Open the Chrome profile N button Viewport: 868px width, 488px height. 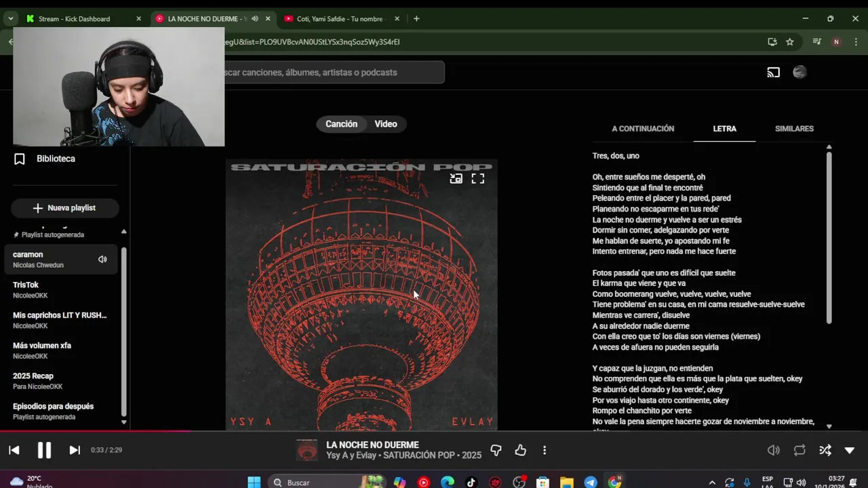tap(836, 42)
